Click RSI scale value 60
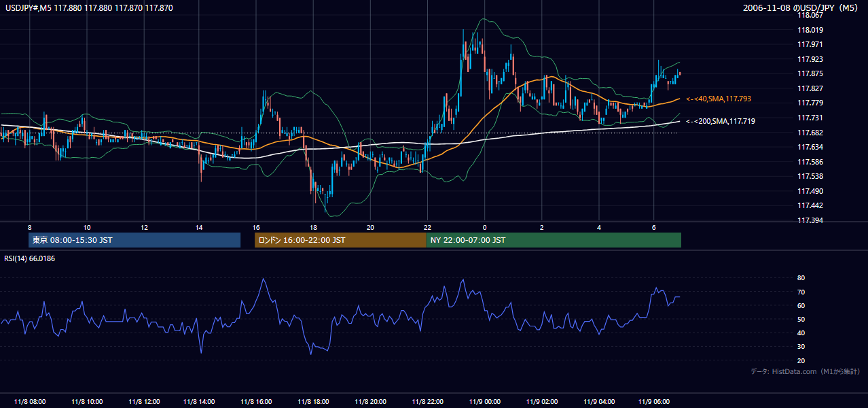The width and height of the screenshot is (868, 408). tap(801, 305)
